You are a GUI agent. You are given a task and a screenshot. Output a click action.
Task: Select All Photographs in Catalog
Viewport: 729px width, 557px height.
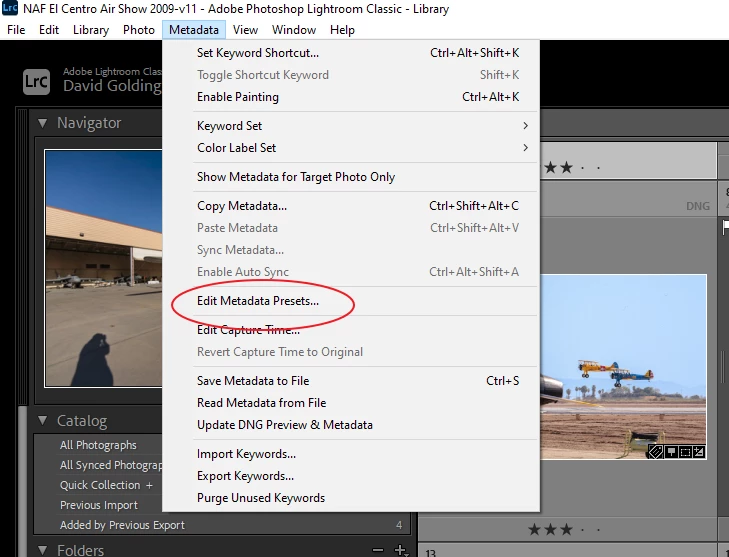tap(98, 445)
